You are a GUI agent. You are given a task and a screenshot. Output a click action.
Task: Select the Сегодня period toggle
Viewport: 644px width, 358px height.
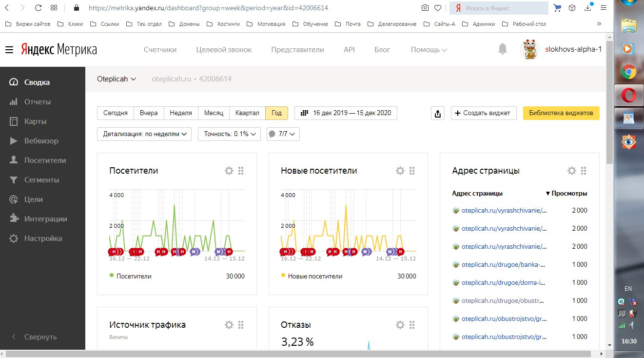pyautogui.click(x=116, y=113)
